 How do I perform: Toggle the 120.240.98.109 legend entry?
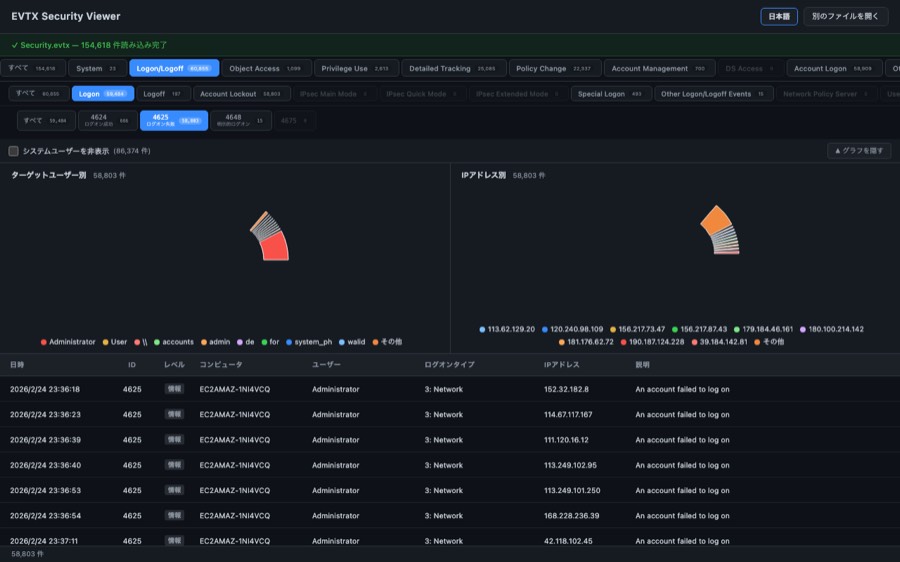click(572, 329)
